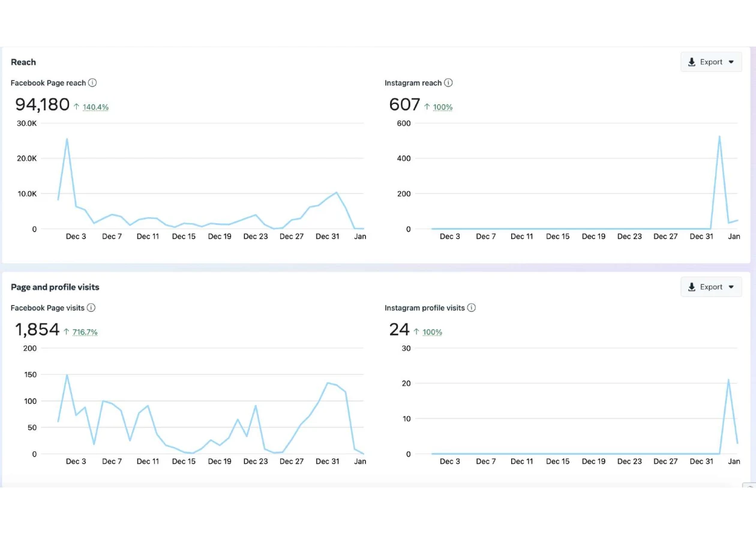Select the Reach section heading
Image resolution: width=756 pixels, height=534 pixels.
23,62
